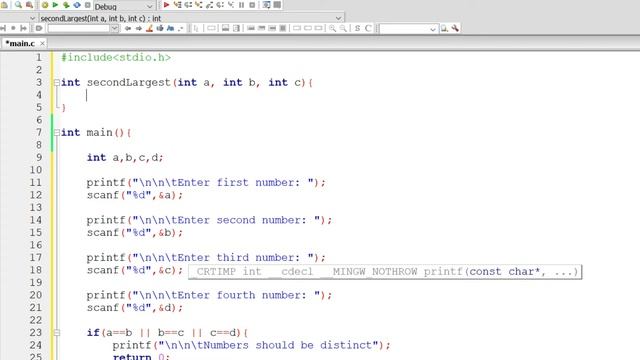
Task: Click 'int main(){' on line 7
Action: tap(96, 133)
